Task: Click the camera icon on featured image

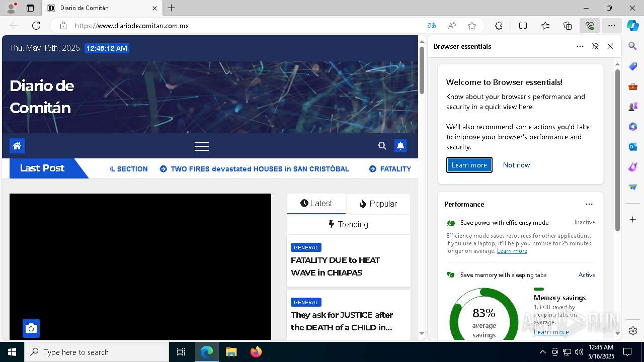Action: pos(31,328)
